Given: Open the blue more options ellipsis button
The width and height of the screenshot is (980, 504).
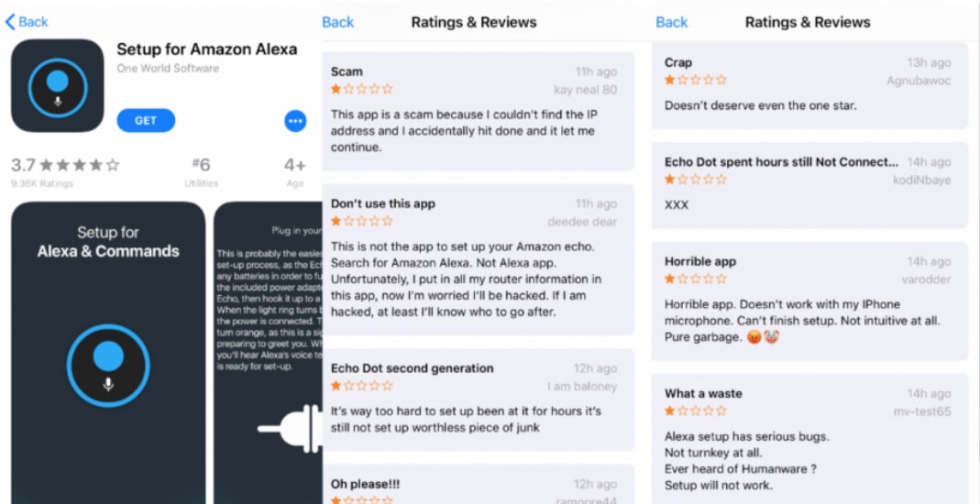Looking at the screenshot, I should 295,121.
